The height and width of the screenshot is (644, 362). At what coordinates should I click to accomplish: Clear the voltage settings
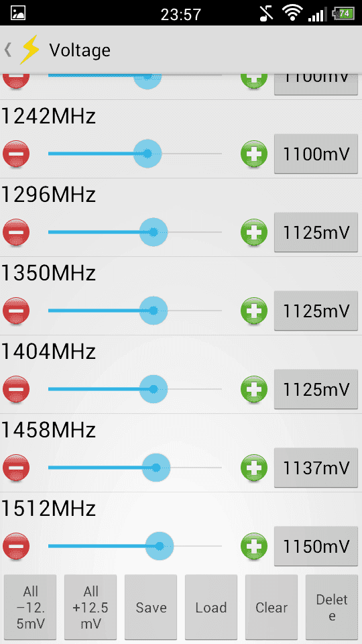click(271, 607)
